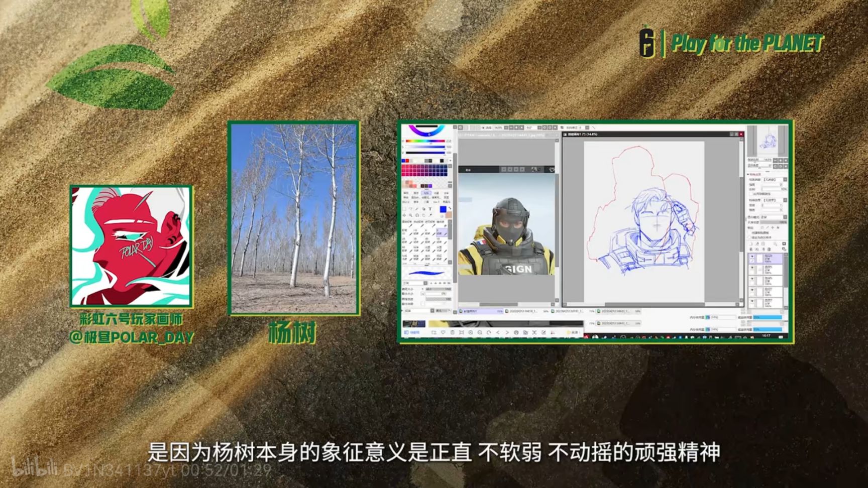Switch to the document tab on lower row

(x=619, y=323)
